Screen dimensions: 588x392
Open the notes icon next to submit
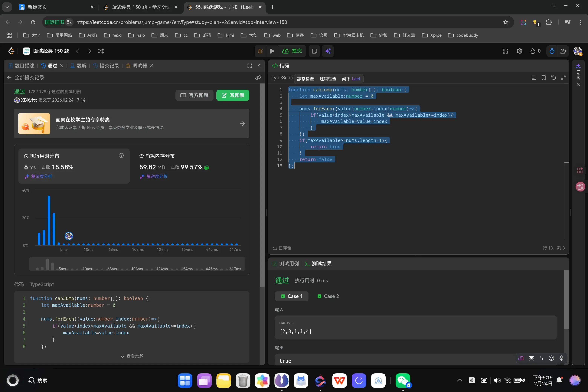314,51
